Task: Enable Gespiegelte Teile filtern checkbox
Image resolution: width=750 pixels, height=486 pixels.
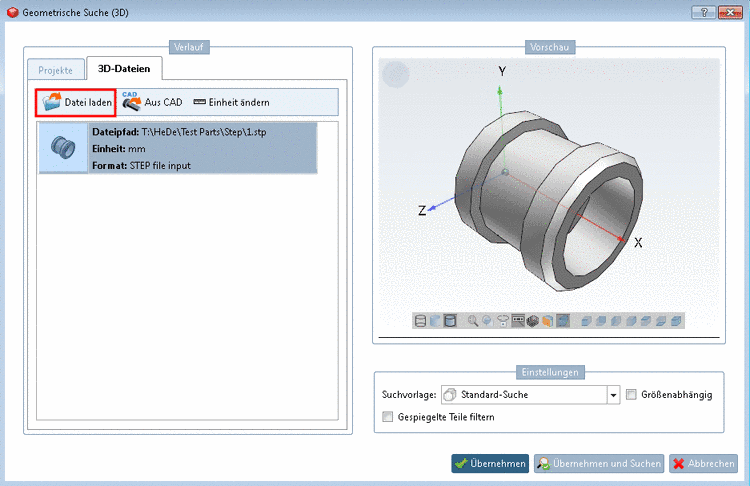Action: pyautogui.click(x=387, y=417)
